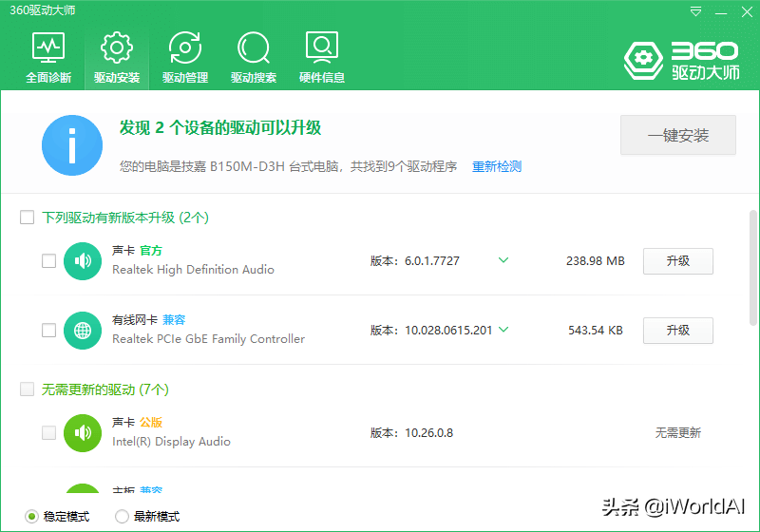Click the 兼容 tag next to 有线网卡
Viewport: 760px width, 532px height.
coord(174,320)
